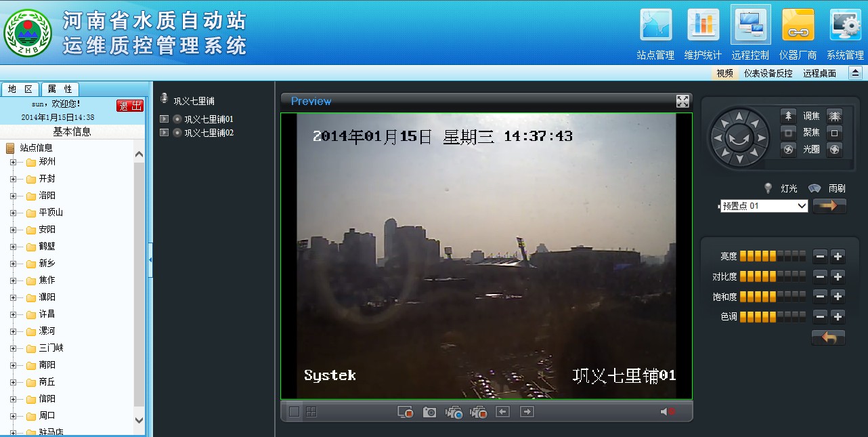The width and height of the screenshot is (868, 437).
Task: Switch to 视频 video tab
Action: (x=725, y=73)
